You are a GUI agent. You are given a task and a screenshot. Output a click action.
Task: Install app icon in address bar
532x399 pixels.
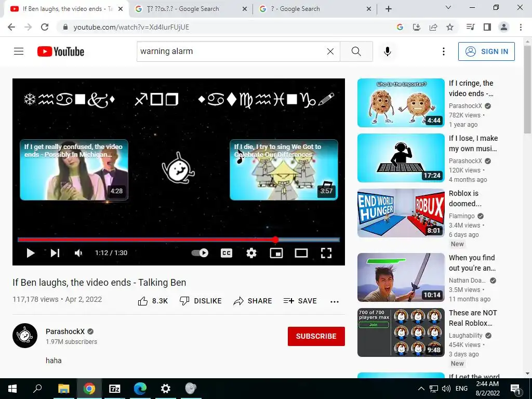417,27
